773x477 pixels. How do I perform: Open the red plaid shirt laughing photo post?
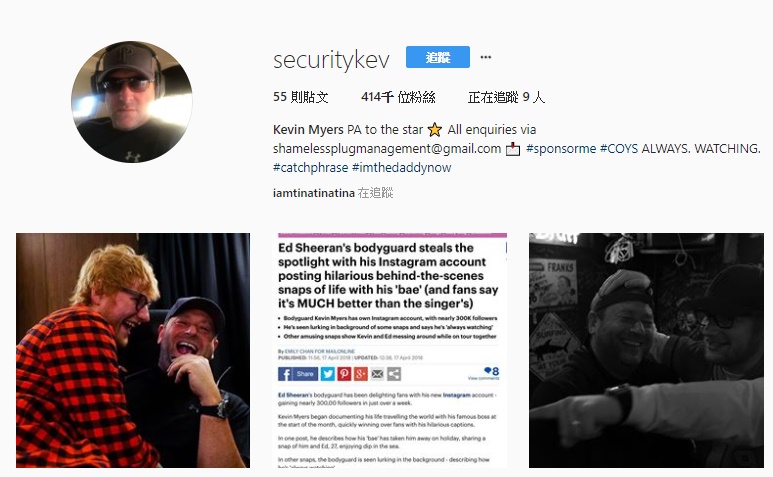133,350
